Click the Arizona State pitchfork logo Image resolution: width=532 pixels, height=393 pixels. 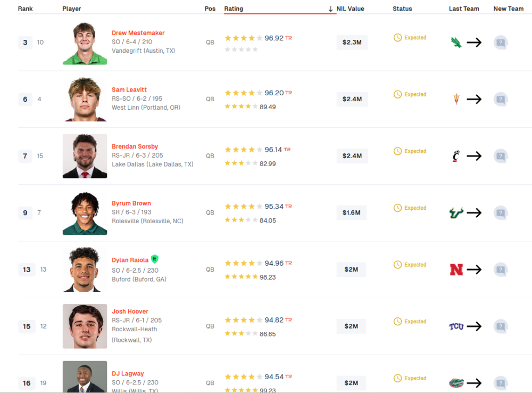coord(456,99)
